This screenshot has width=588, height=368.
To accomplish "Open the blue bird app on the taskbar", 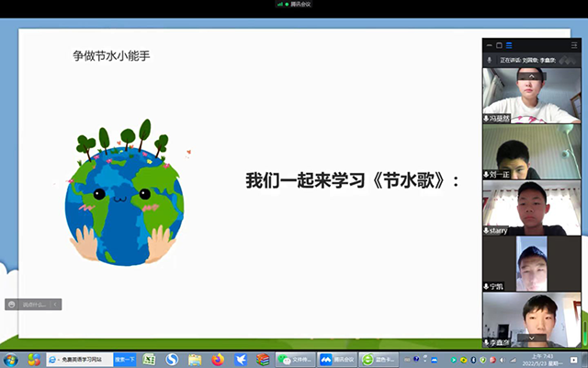I will (x=241, y=360).
